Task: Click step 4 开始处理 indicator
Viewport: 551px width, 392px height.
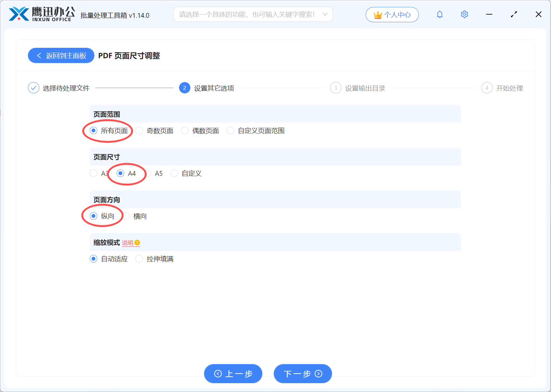Action: tap(487, 88)
